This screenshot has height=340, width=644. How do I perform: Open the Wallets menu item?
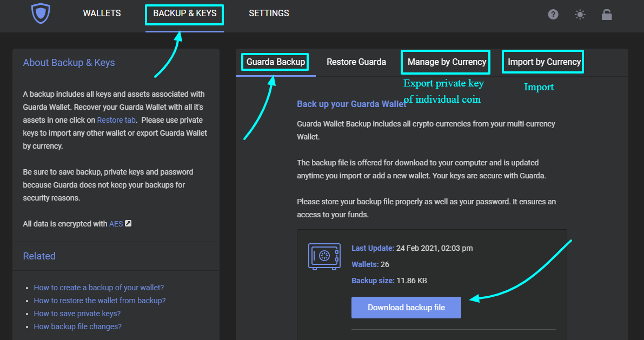(102, 13)
